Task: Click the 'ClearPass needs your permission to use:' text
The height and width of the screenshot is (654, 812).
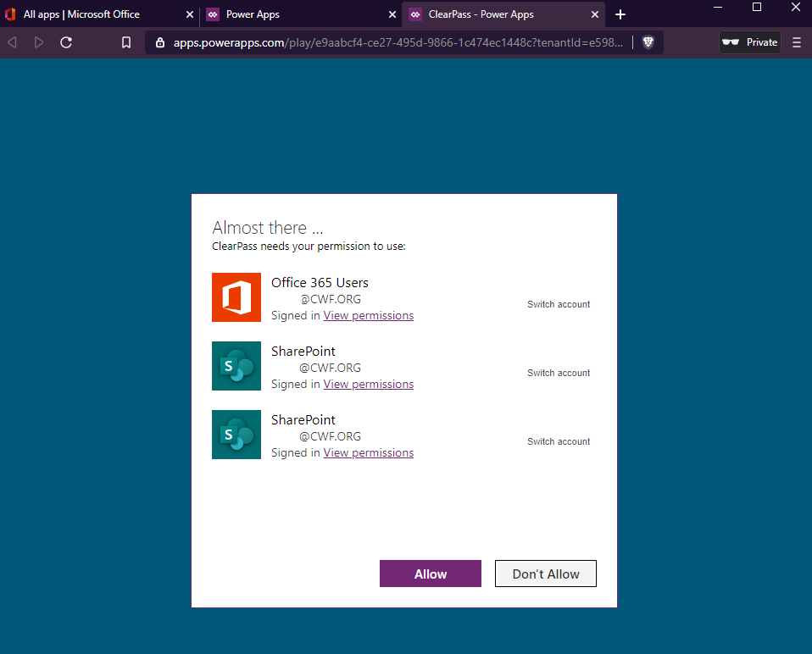Action: pos(309,247)
